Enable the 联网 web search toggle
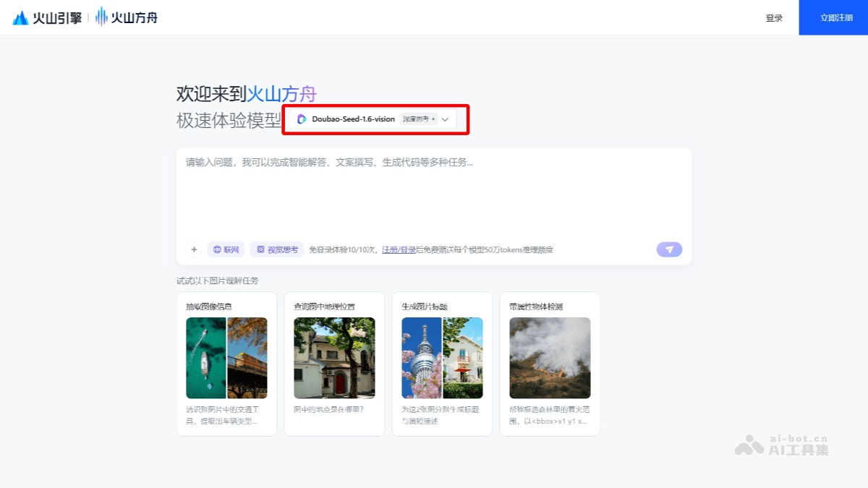This screenshot has height=488, width=868. click(226, 249)
